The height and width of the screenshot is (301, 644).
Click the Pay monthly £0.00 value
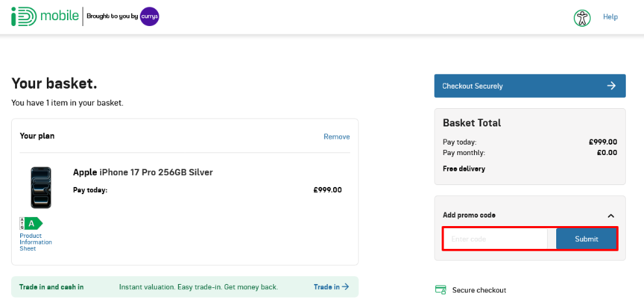[607, 153]
